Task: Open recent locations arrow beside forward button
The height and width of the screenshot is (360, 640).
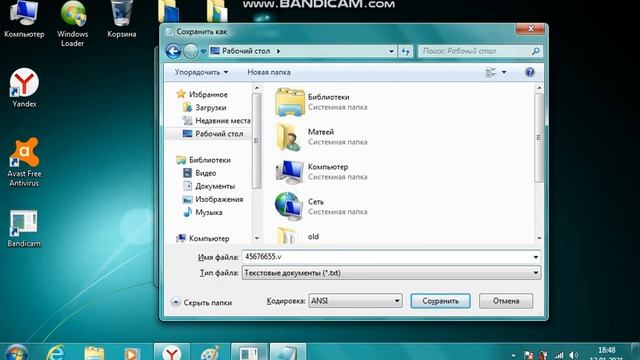Action: coord(203,52)
